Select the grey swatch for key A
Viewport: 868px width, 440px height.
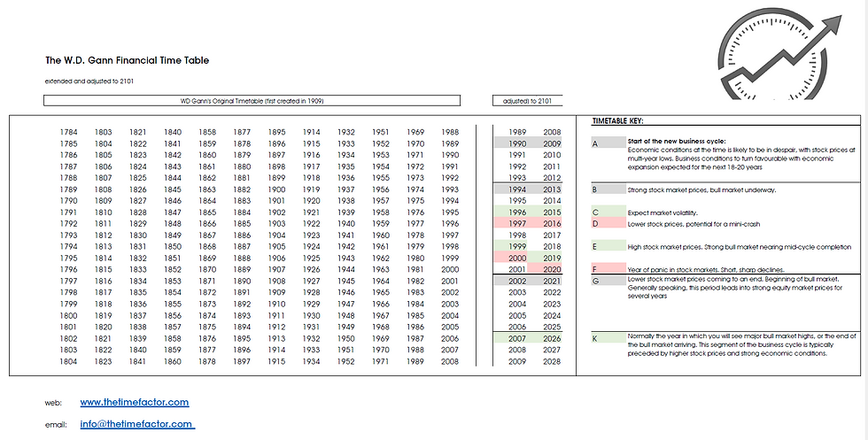608,143
